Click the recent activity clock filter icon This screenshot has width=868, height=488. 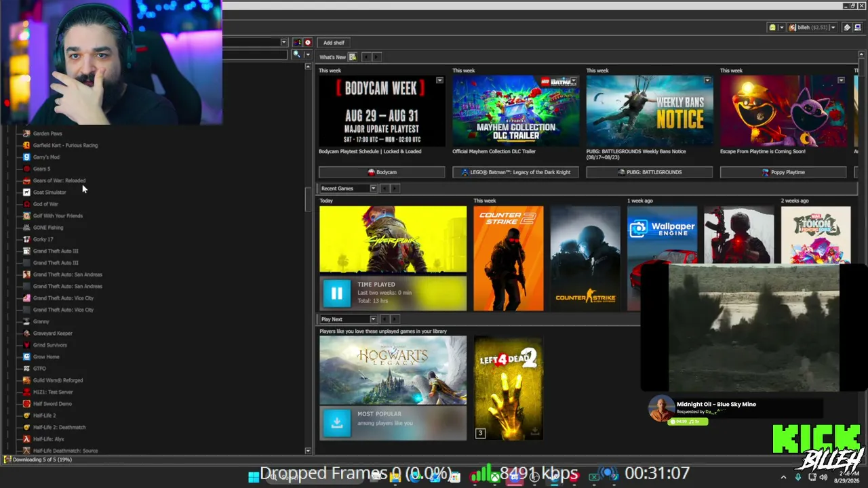click(307, 43)
